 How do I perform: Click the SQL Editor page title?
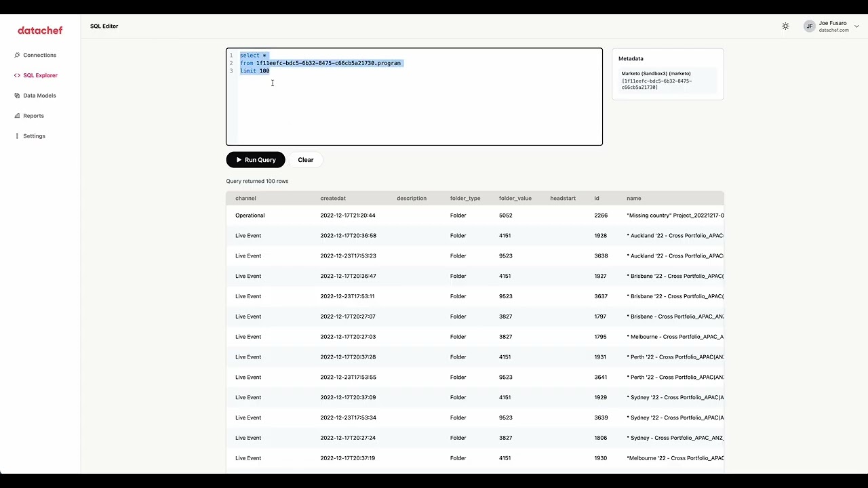[104, 26]
